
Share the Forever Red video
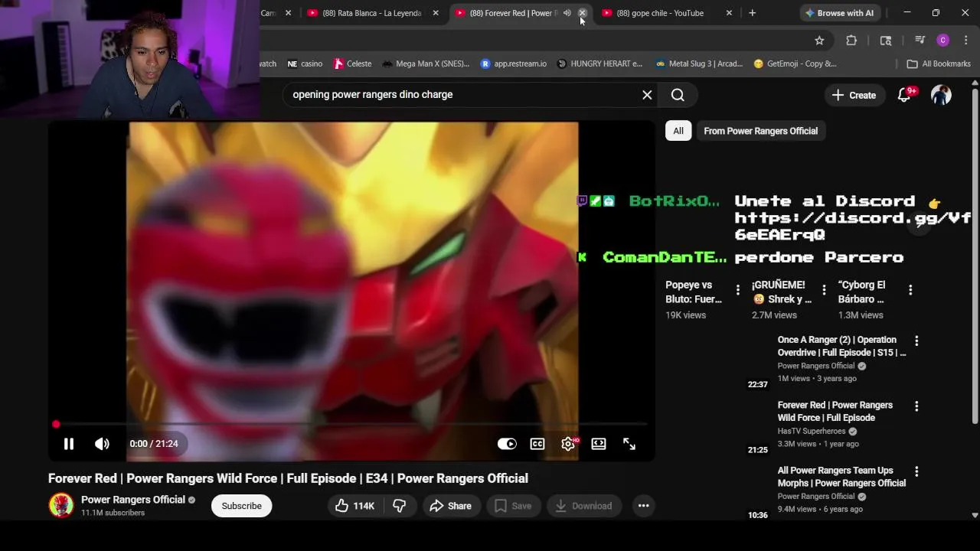tap(451, 506)
